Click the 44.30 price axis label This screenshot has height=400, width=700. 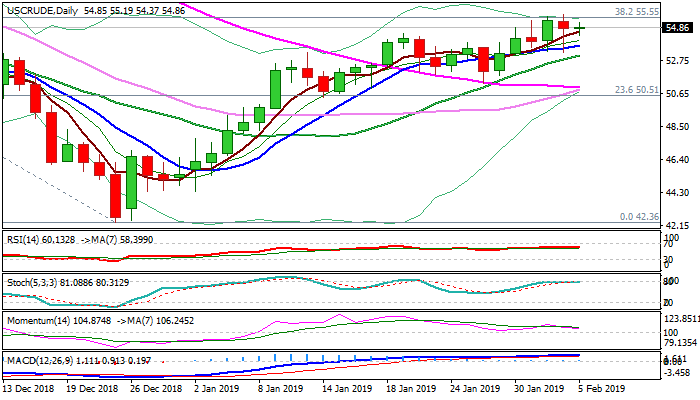click(x=676, y=193)
